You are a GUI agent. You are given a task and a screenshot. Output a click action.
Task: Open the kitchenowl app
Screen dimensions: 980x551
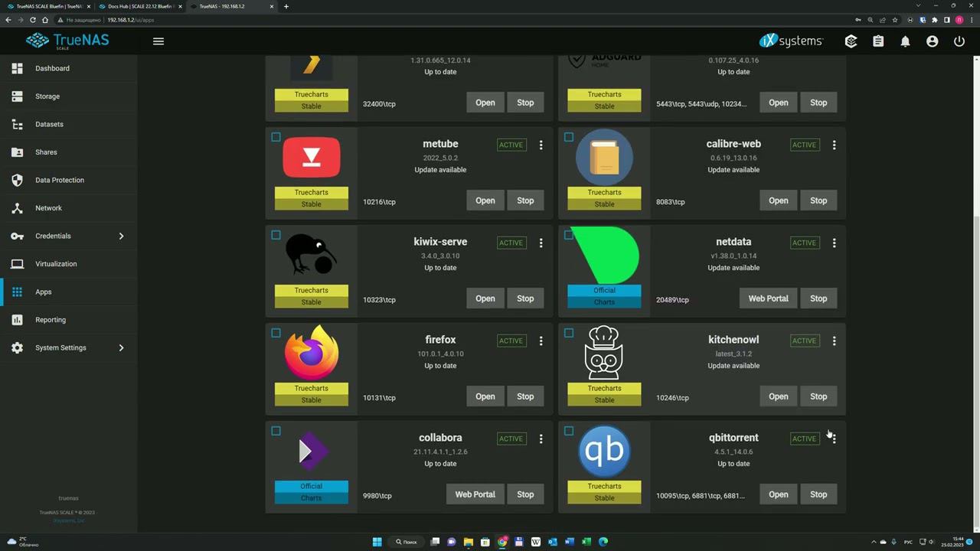point(779,396)
